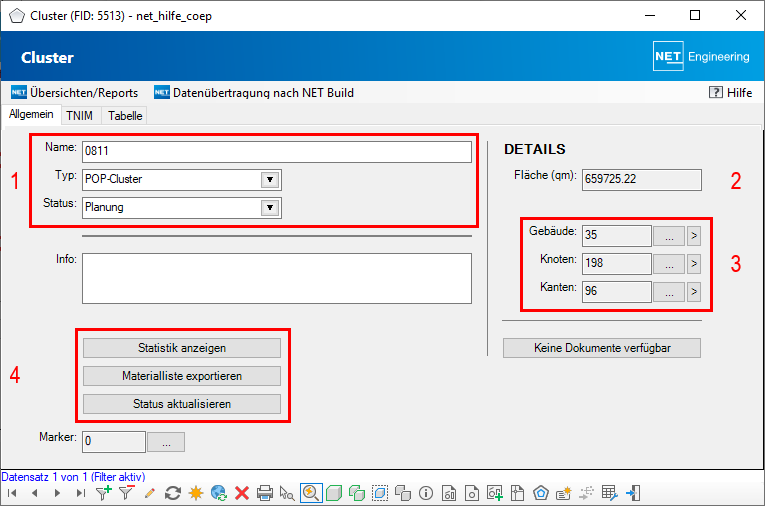This screenshot has height=506, width=765.
Task: Click the dashed selection rectangle icon
Action: click(x=380, y=493)
